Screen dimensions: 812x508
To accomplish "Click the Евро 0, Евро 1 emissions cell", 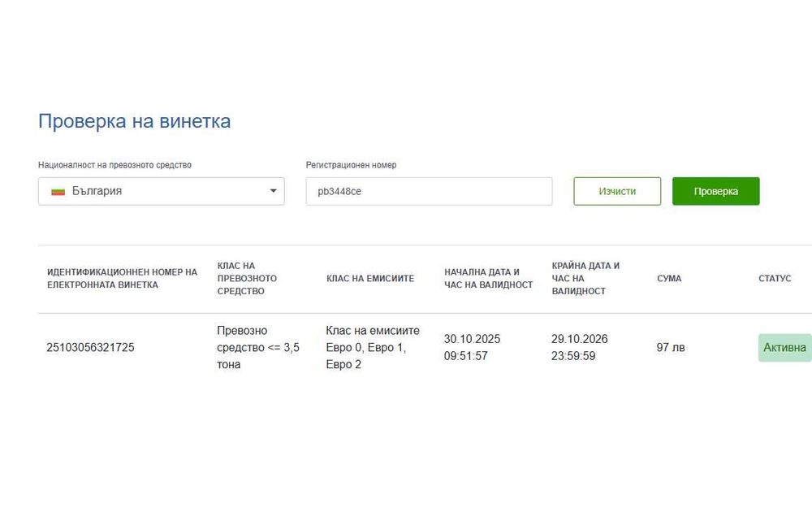I will click(373, 347).
